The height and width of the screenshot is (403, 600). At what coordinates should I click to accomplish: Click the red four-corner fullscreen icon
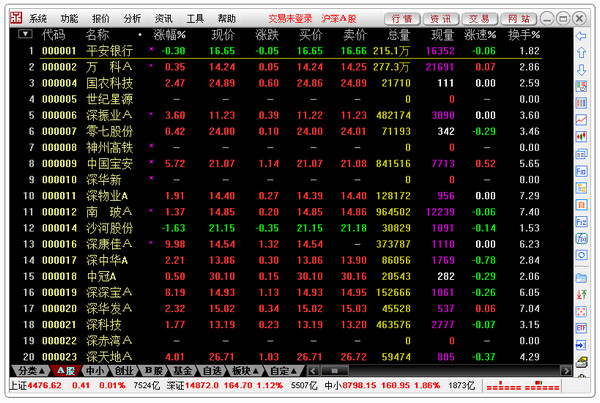coord(581,312)
